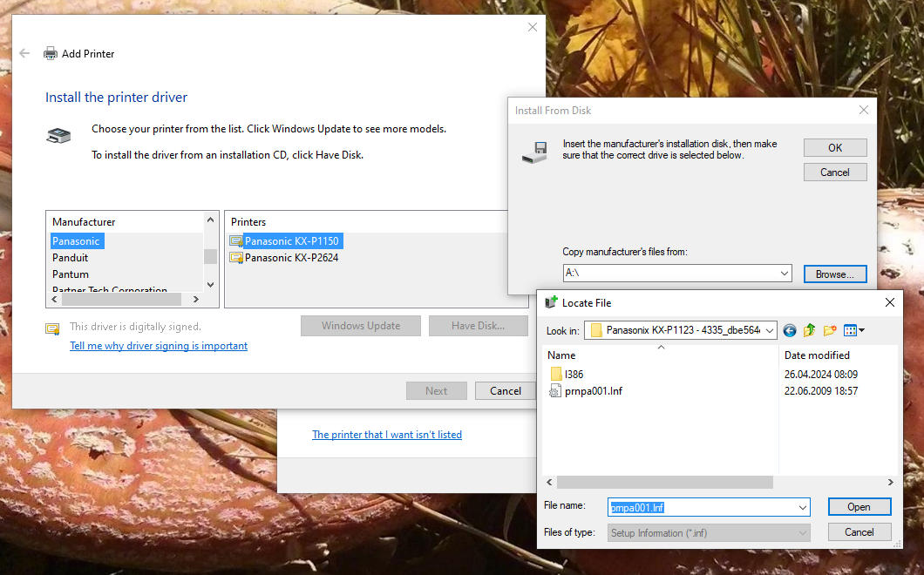Viewport: 924px width, 575px height.
Task: Click the Next button in Add Printer
Action: pyautogui.click(x=436, y=390)
